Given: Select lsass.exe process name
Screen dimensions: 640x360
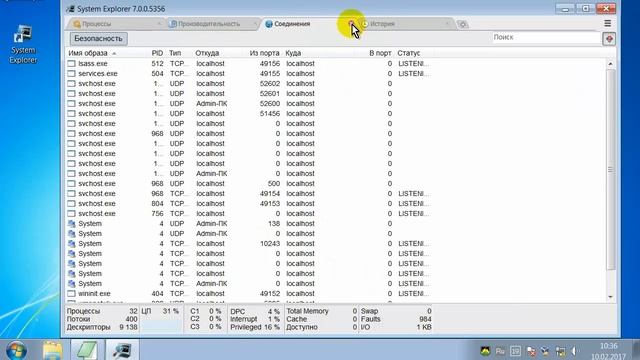Looking at the screenshot, I should (93, 64).
